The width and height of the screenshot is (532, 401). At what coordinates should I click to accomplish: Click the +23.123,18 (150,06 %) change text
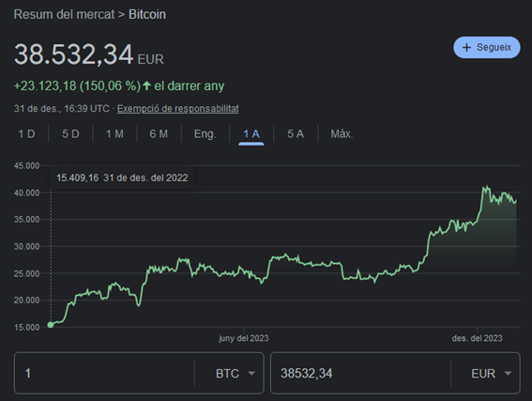pos(77,85)
